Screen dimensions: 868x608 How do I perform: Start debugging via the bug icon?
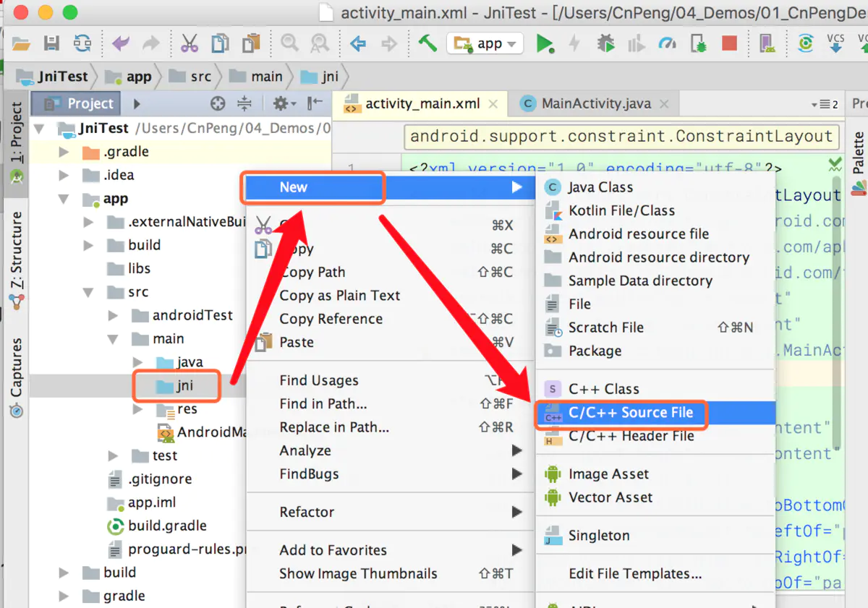click(x=604, y=43)
